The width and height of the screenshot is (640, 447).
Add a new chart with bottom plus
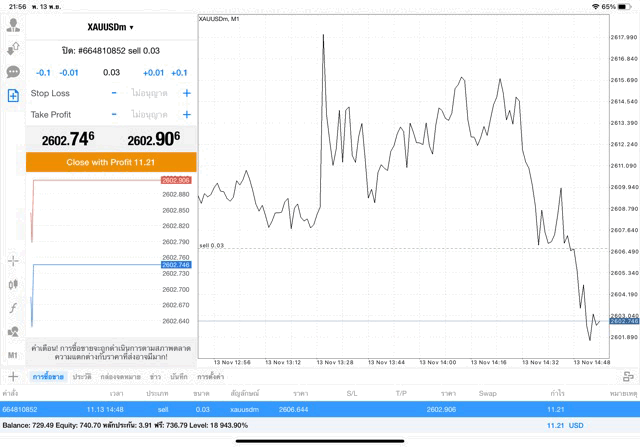tap(13, 376)
